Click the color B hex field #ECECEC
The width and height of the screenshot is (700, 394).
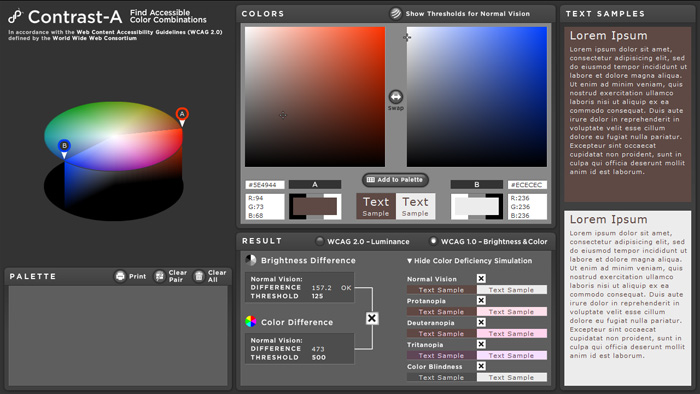pos(527,185)
